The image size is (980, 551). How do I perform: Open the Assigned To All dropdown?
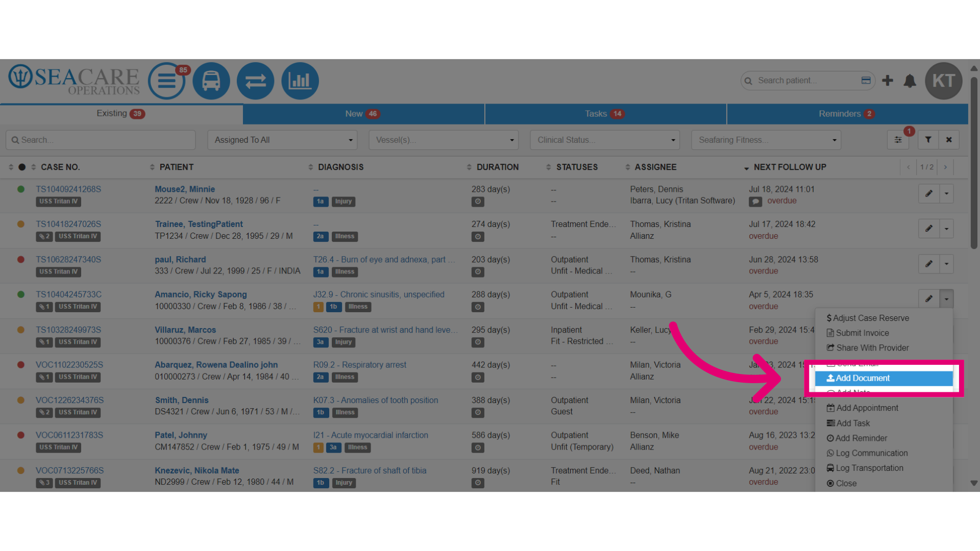(x=282, y=140)
